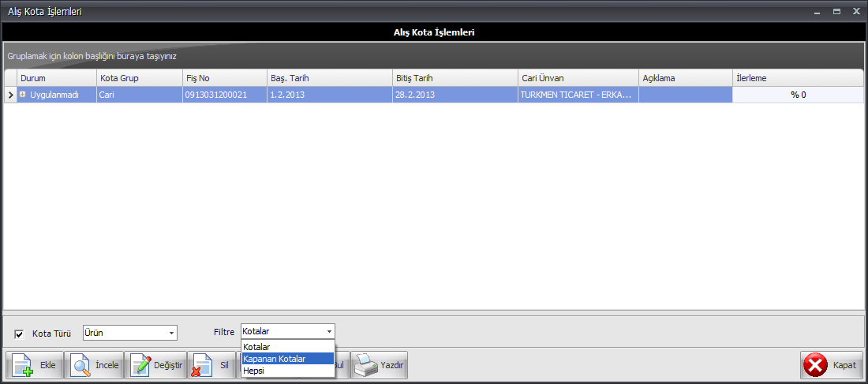This screenshot has height=384, width=868.
Task: Click the red Kapat close icon
Action: 815,365
